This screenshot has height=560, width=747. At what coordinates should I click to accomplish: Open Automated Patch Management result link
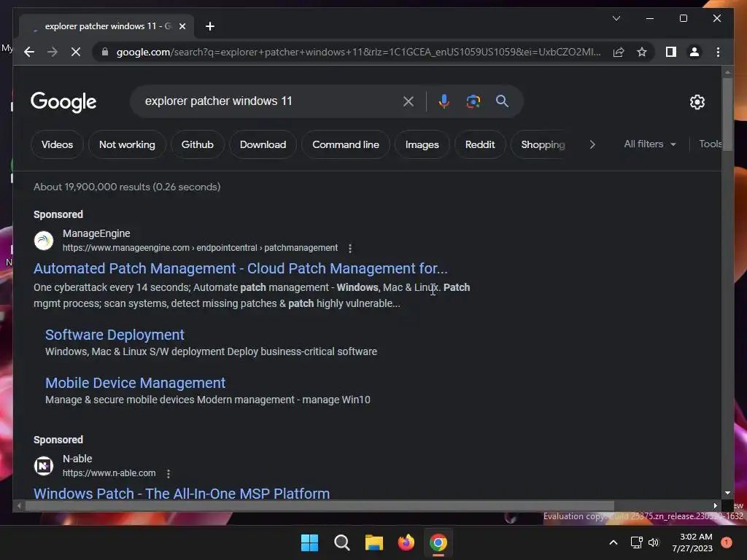click(x=241, y=268)
